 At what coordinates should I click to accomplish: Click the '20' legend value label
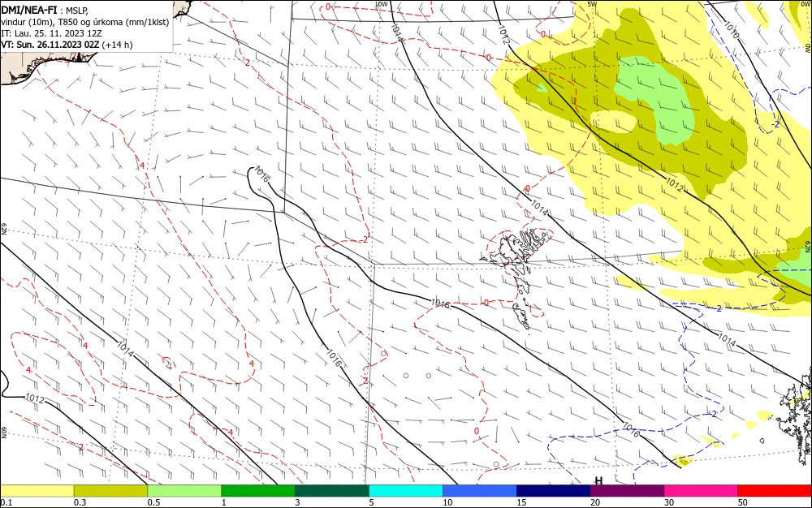pos(595,503)
